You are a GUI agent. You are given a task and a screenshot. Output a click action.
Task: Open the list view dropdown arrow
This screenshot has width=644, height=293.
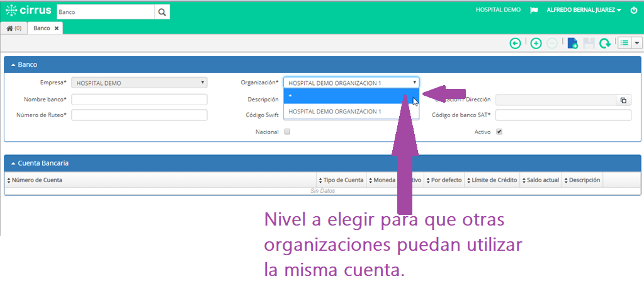click(637, 43)
